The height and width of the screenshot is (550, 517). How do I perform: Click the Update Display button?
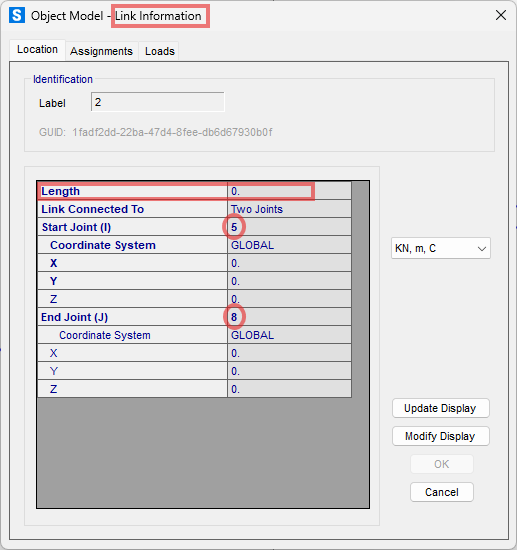[441, 408]
